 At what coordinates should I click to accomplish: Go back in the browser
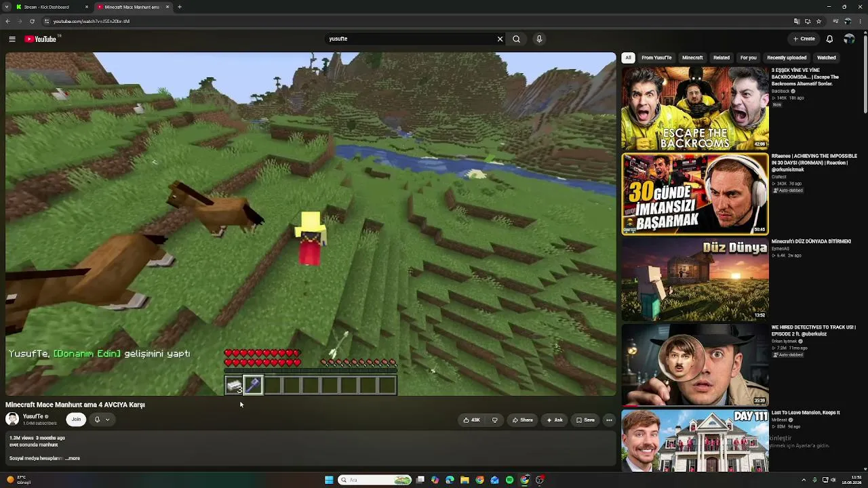coord(7,21)
